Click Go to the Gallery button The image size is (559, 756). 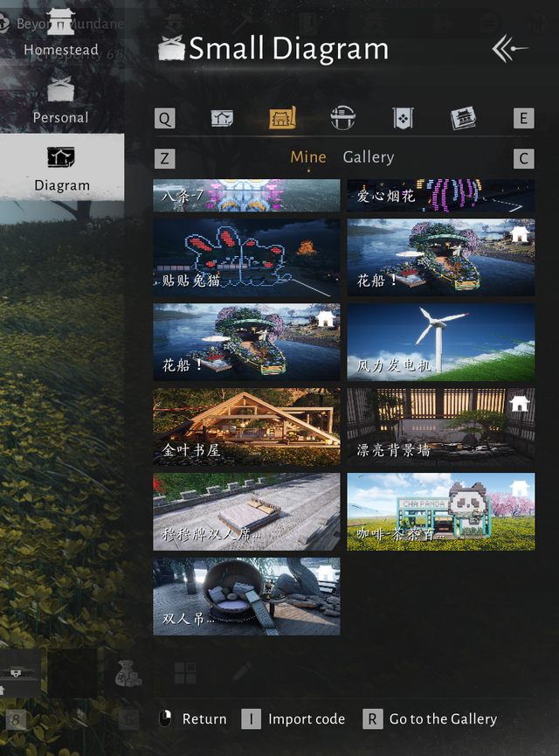430,719
